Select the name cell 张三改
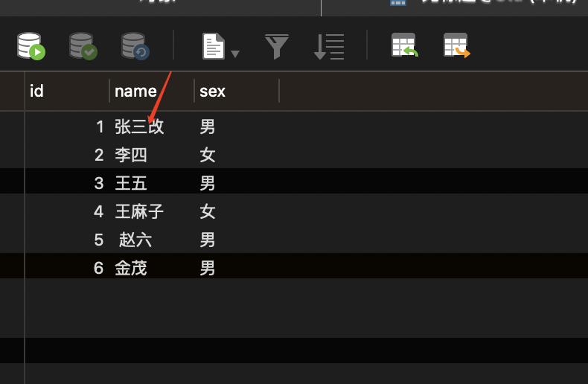This screenshot has width=588, height=384. 139,127
